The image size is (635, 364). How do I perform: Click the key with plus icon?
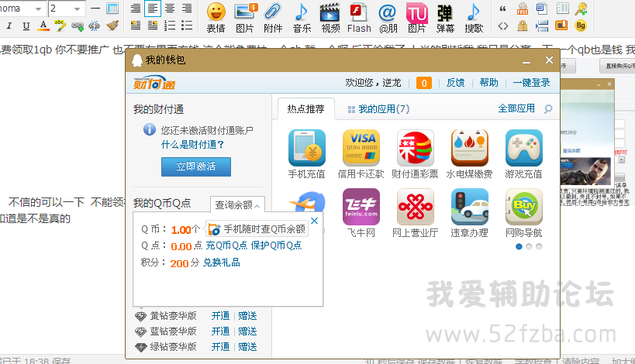tap(580, 9)
